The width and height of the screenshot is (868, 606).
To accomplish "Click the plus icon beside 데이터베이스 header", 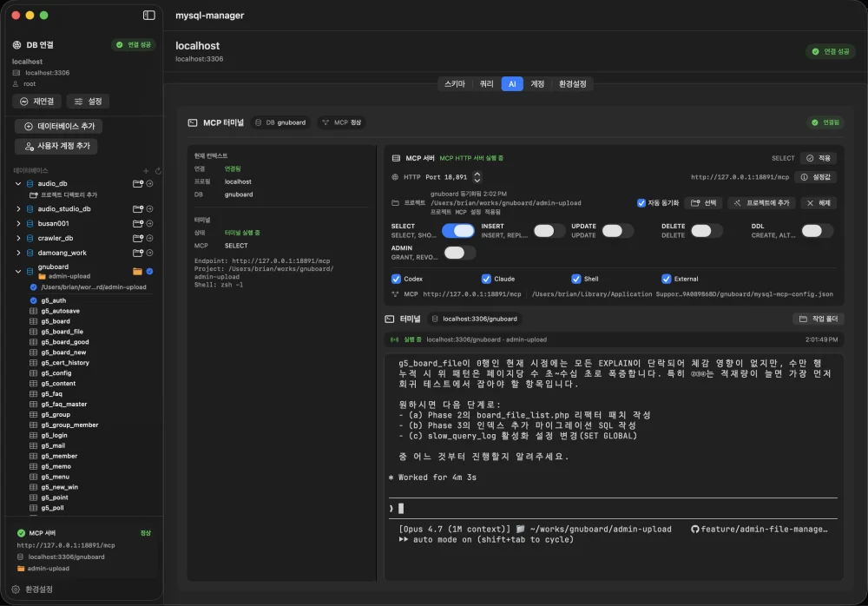I will pos(146,171).
